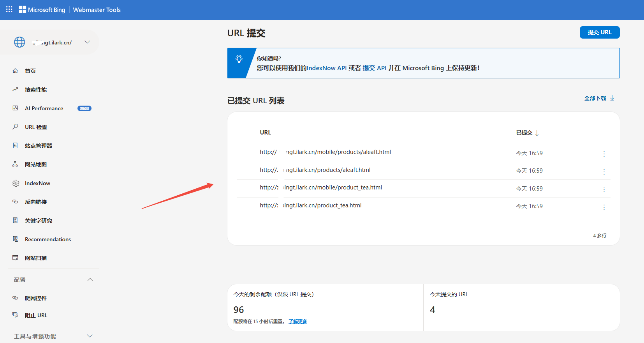The height and width of the screenshot is (343, 644).
Task: Click the lightbulb tip icon
Action: click(x=239, y=59)
